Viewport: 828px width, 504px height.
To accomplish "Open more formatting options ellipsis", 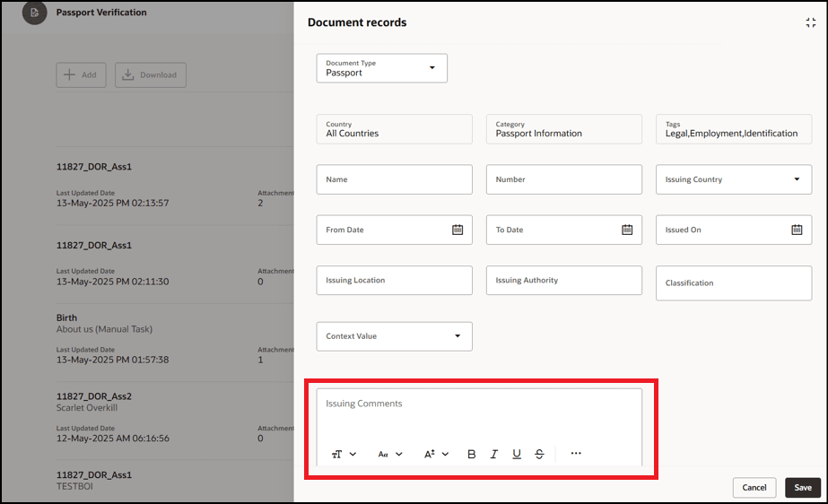I will click(x=576, y=454).
